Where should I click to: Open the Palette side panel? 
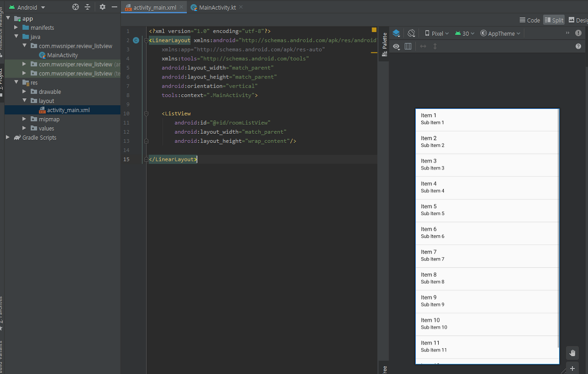pos(384,45)
